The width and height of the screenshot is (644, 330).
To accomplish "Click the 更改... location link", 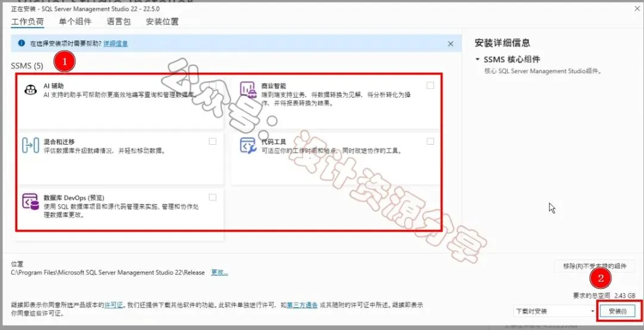I will tap(219, 273).
